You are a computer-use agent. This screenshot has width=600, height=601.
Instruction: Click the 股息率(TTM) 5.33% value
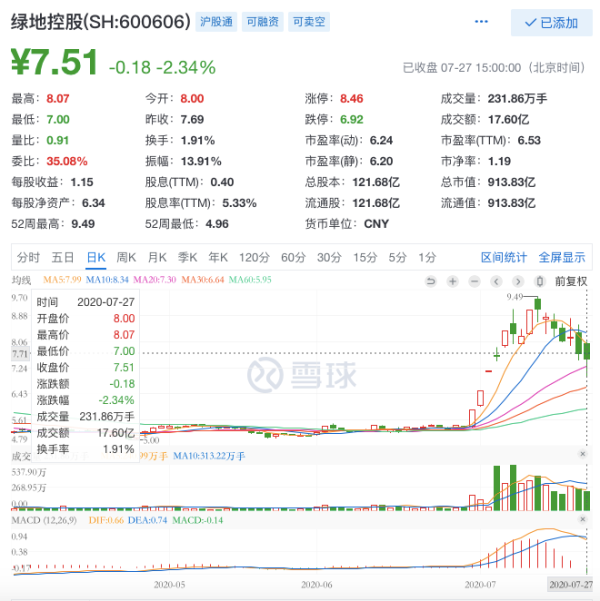coord(239,203)
